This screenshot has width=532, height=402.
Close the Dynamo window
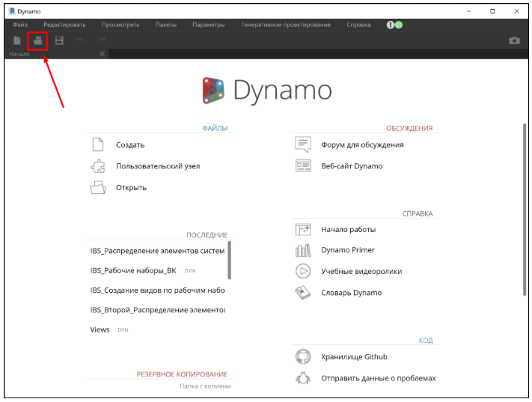click(x=517, y=11)
